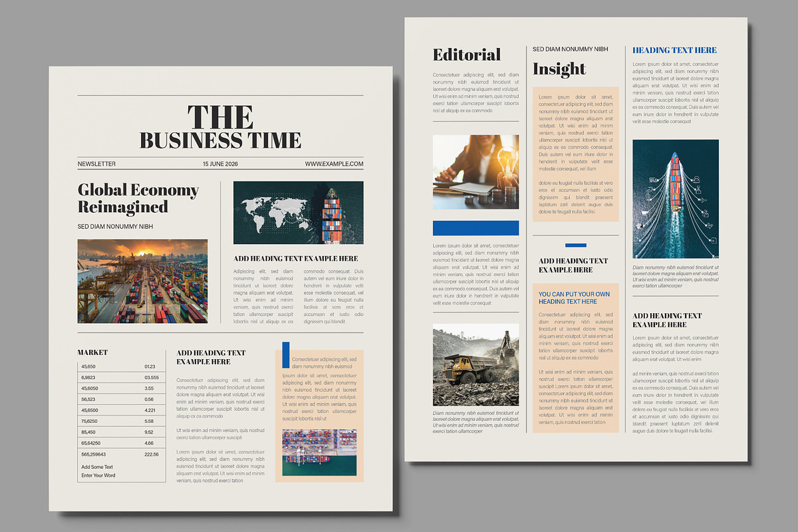Click the market cell "56,523"
This screenshot has height=532, width=798.
88,399
